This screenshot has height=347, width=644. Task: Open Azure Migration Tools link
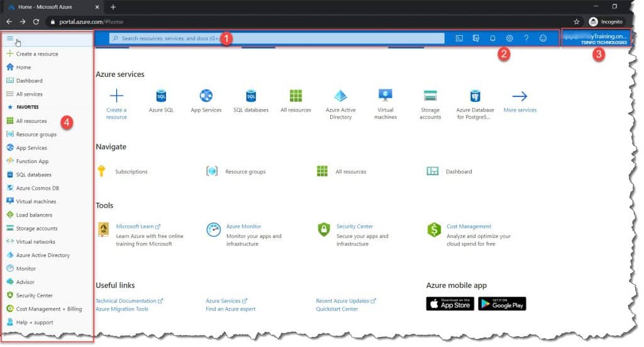(122, 309)
